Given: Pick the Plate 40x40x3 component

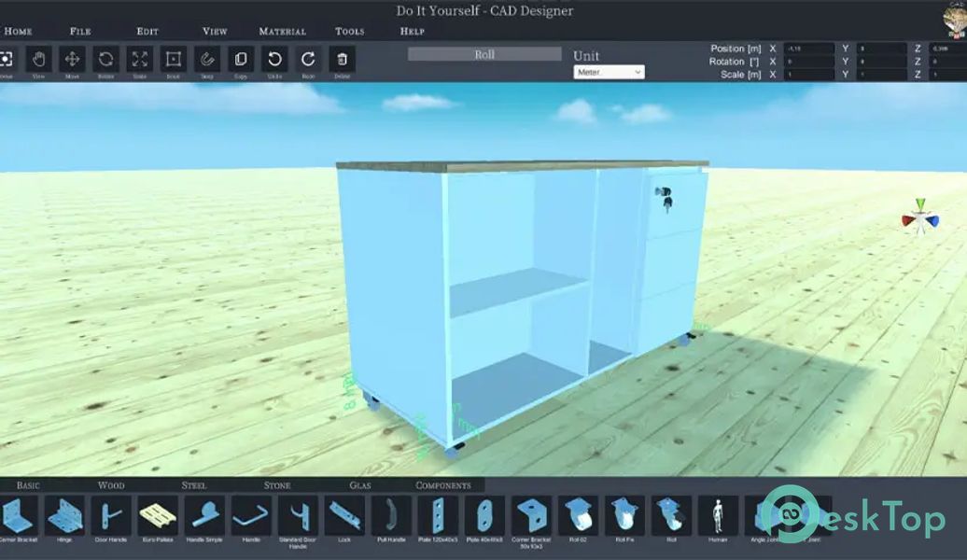Looking at the screenshot, I should point(484,515).
